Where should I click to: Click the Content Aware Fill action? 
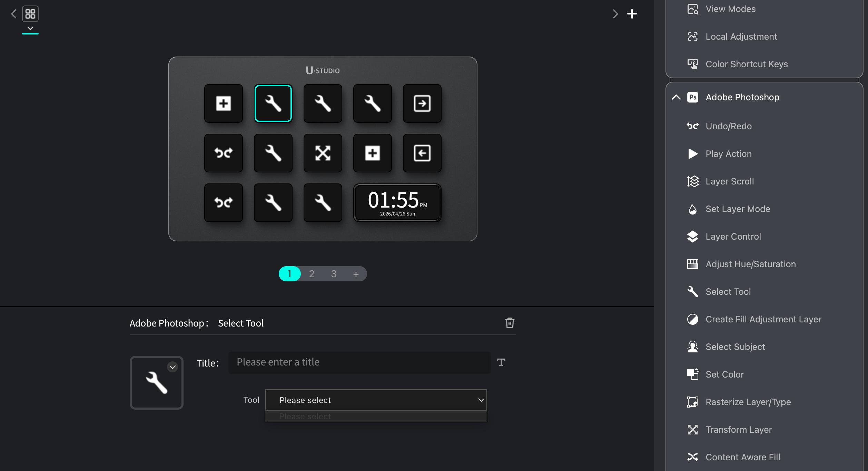[742, 457]
